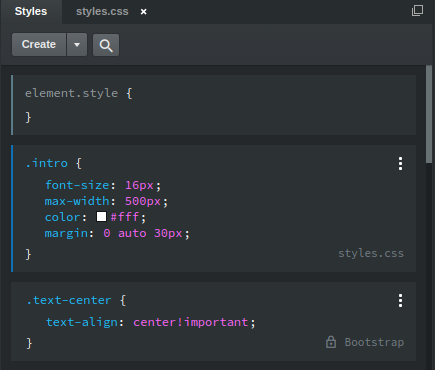Open the styles.css source link
Screen dimensions: 435x370
[371, 253]
